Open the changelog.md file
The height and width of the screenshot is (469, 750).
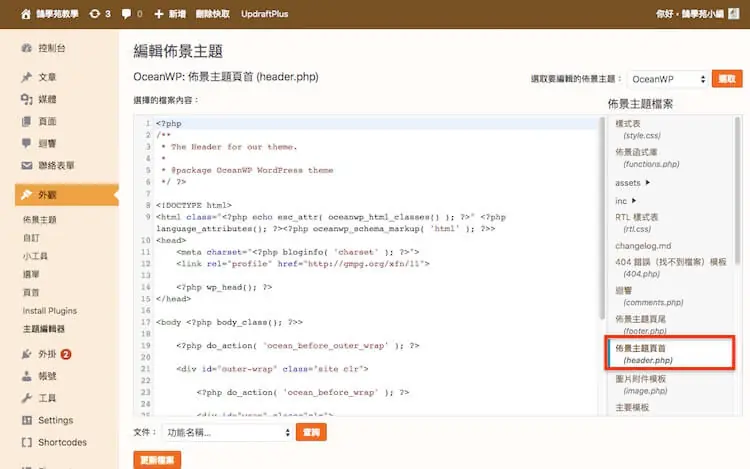(x=643, y=246)
